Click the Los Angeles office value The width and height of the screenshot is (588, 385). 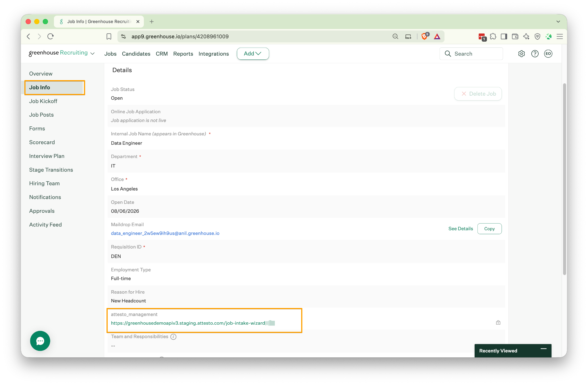[x=124, y=189]
